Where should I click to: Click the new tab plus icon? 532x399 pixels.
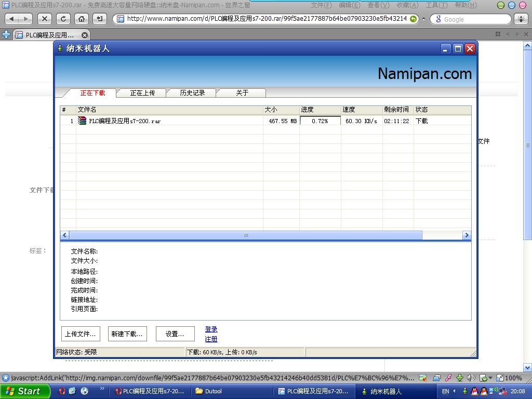[x=6, y=35]
